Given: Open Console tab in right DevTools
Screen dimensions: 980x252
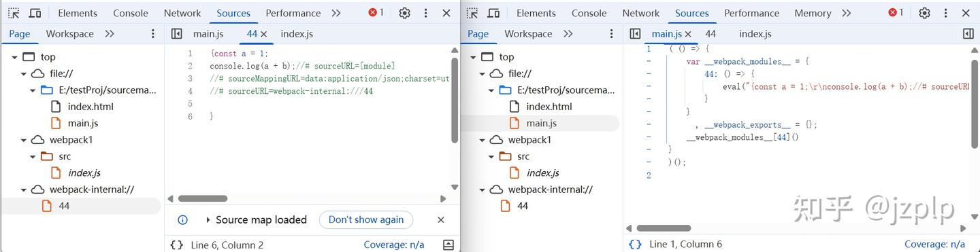Looking at the screenshot, I should (589, 13).
